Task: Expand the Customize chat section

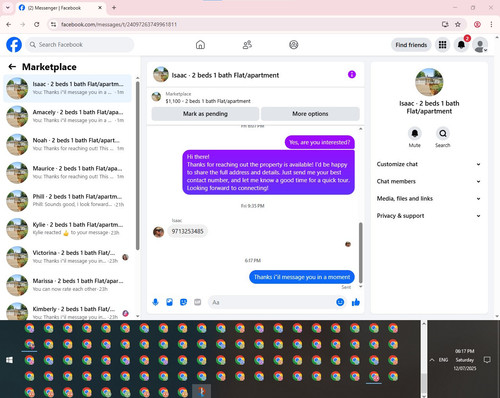Action: pos(429,164)
